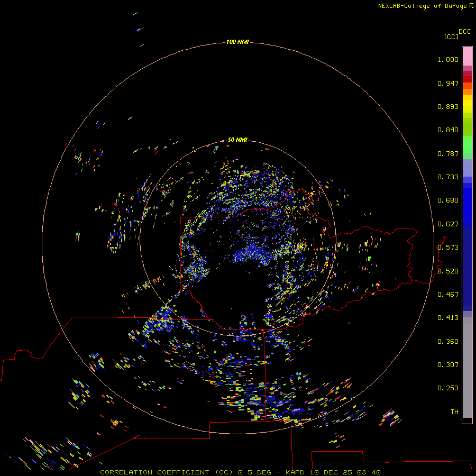Click the light purple band in the legend

click(466, 168)
